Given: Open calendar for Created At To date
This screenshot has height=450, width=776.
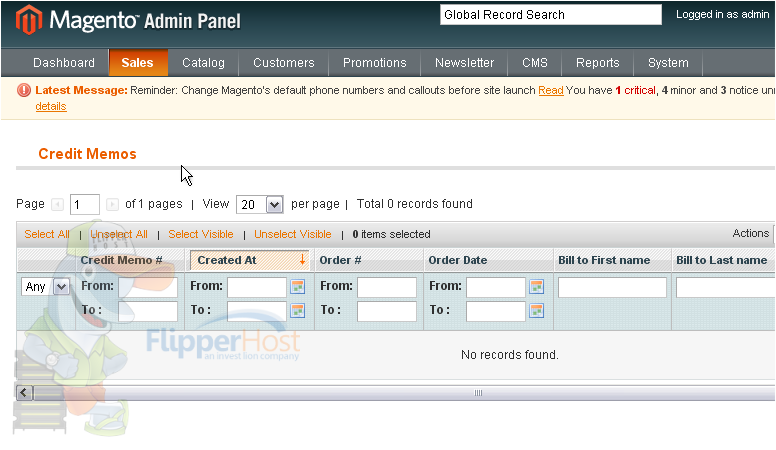Looking at the screenshot, I should (x=297, y=310).
